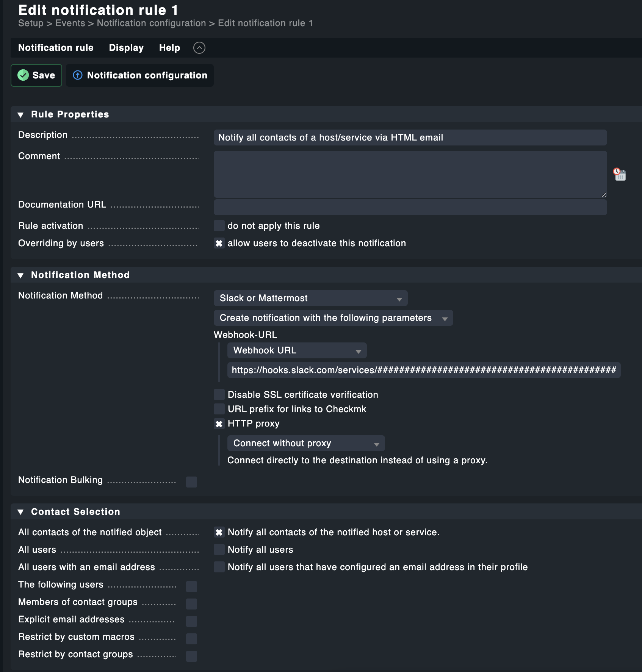
Task: Enable the Notification Bulking checkbox
Action: 191,482
